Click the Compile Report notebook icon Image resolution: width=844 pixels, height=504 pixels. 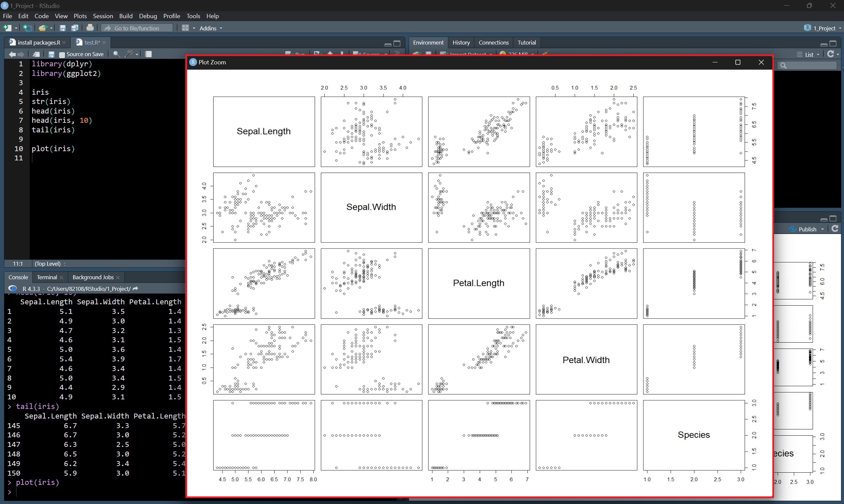coord(149,54)
